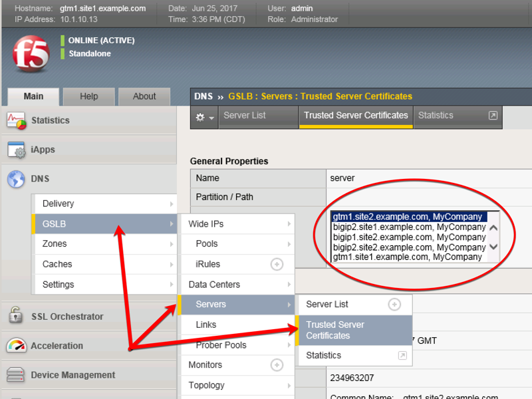
Task: Open the Server List tab
Action: tap(258, 117)
